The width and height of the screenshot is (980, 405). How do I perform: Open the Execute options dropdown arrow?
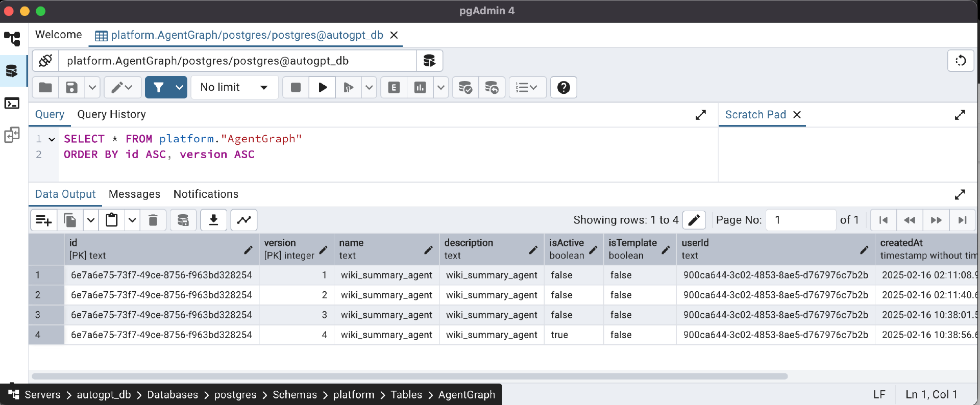pos(369,87)
